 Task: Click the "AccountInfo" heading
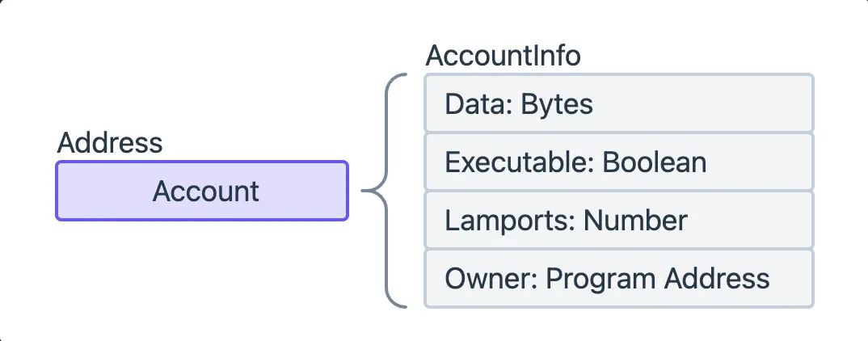[x=503, y=56]
